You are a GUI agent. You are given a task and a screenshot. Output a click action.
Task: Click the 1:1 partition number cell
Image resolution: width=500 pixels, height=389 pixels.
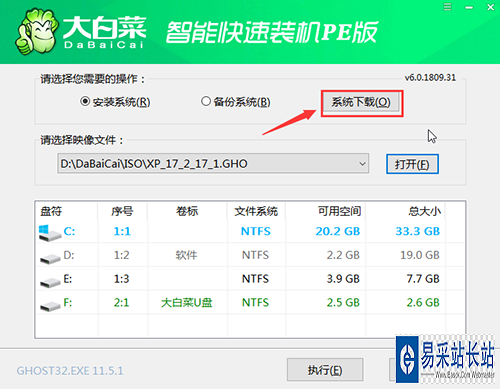(x=122, y=231)
